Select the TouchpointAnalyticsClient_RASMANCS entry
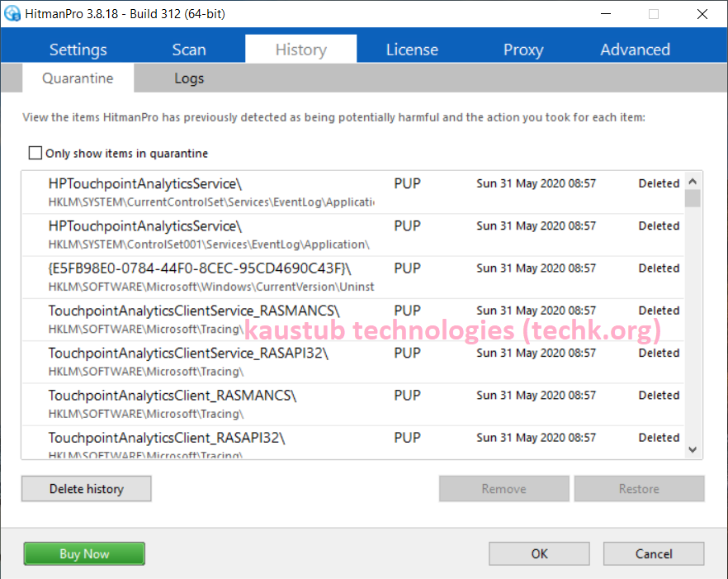 point(353,404)
